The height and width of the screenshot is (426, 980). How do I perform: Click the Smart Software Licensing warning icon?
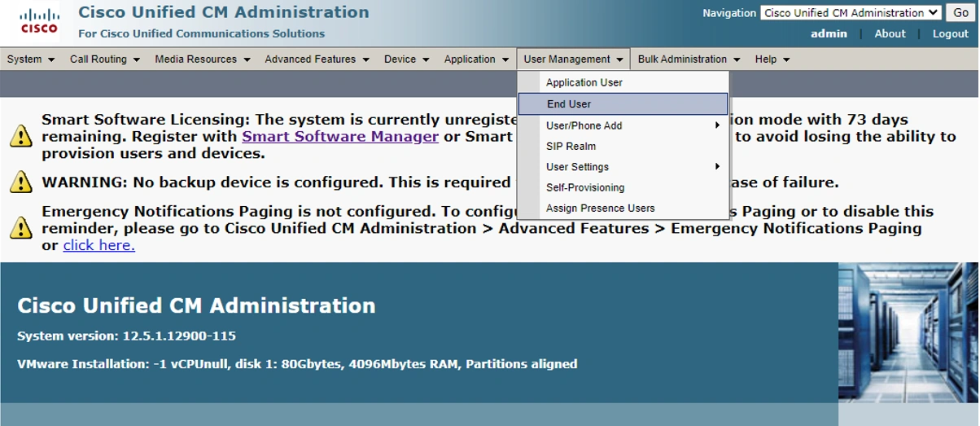tap(21, 136)
